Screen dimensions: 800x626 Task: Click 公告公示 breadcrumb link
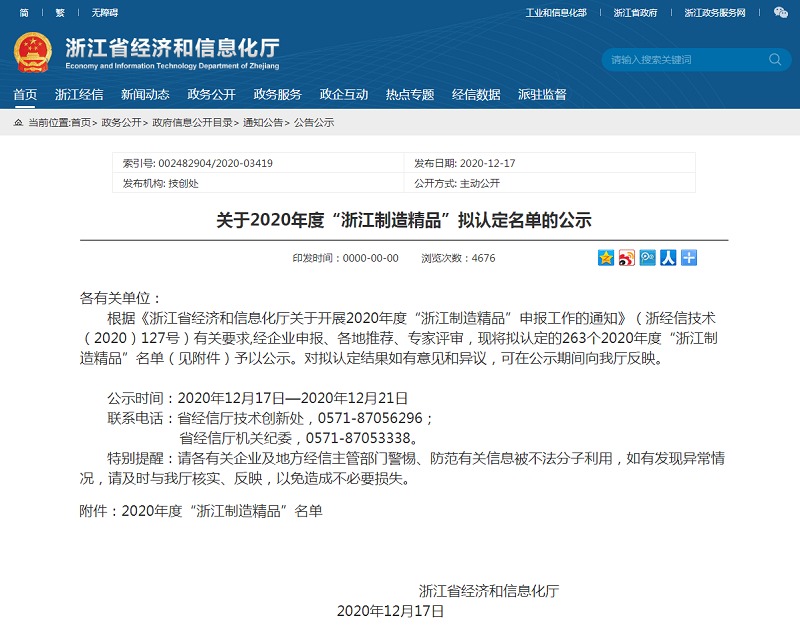(x=314, y=122)
